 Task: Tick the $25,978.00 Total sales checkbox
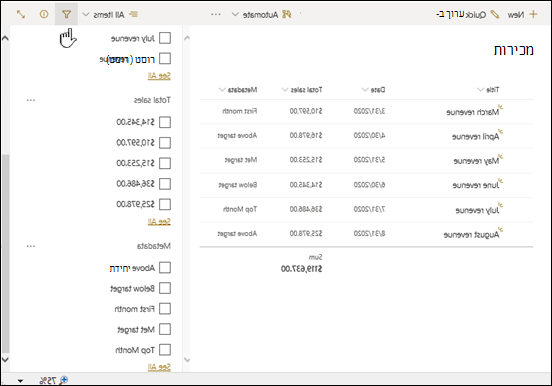point(165,204)
